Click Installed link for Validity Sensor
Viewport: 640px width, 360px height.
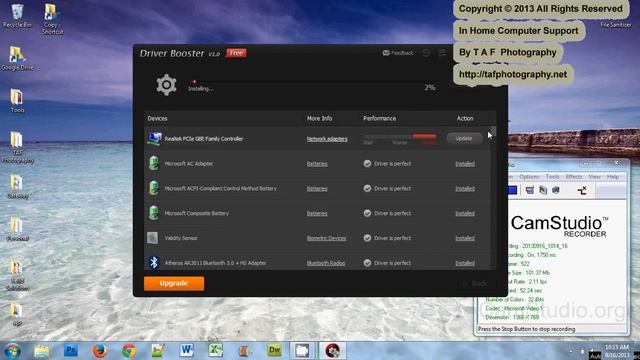coord(465,238)
